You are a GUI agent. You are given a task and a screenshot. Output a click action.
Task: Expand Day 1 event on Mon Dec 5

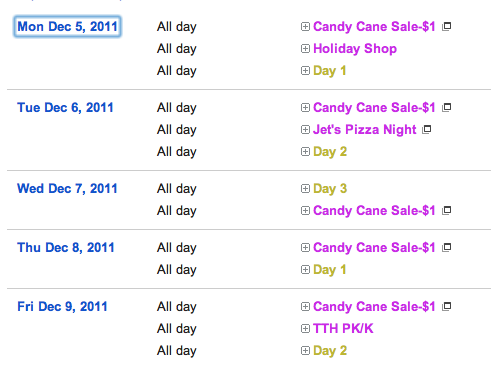305,71
